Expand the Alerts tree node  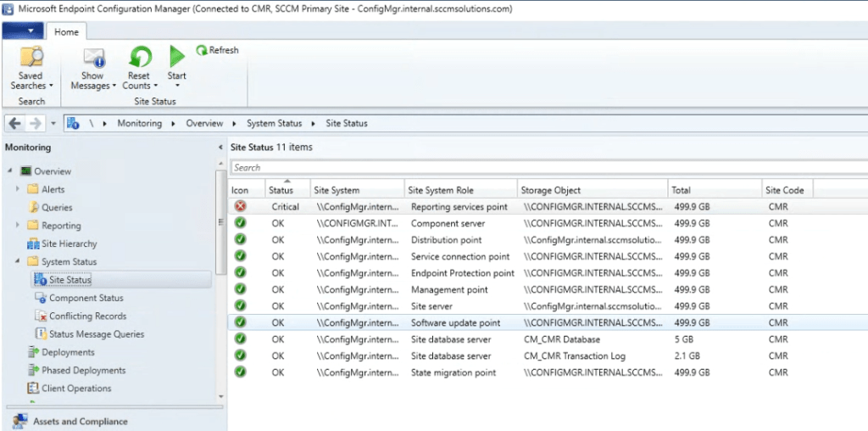(x=18, y=189)
